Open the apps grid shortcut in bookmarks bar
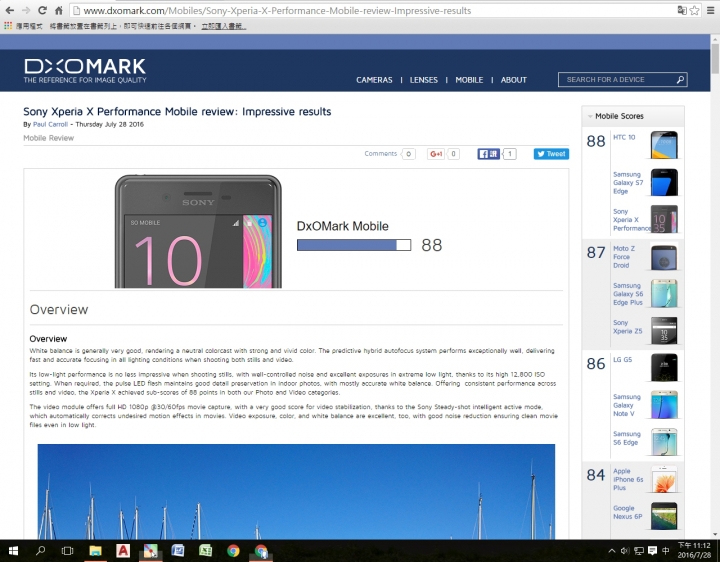Viewport: 720px width, 562px height. (x=8, y=26)
